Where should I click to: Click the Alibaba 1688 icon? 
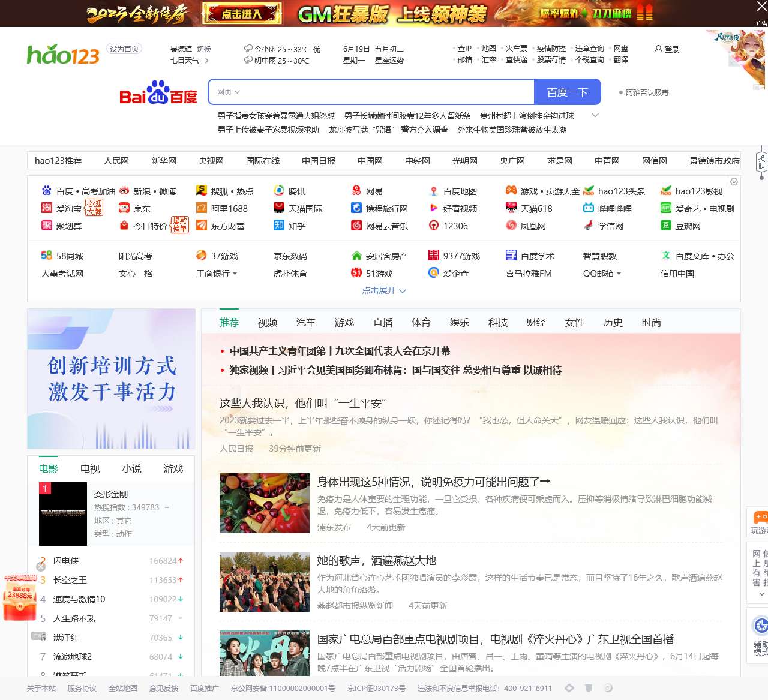pyautogui.click(x=202, y=208)
